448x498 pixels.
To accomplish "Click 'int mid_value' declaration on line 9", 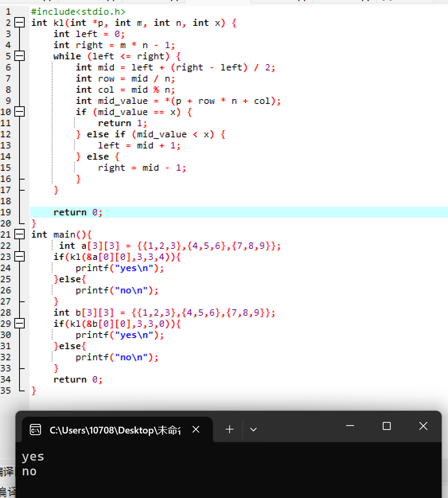I will pos(178,101).
